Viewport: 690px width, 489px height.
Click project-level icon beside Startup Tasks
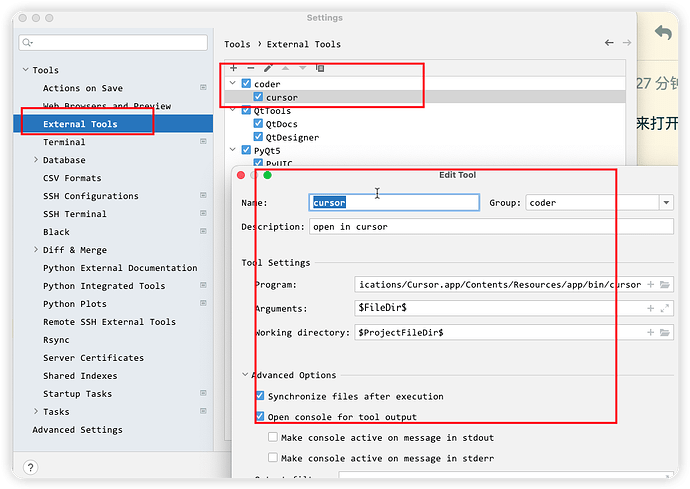tap(203, 393)
